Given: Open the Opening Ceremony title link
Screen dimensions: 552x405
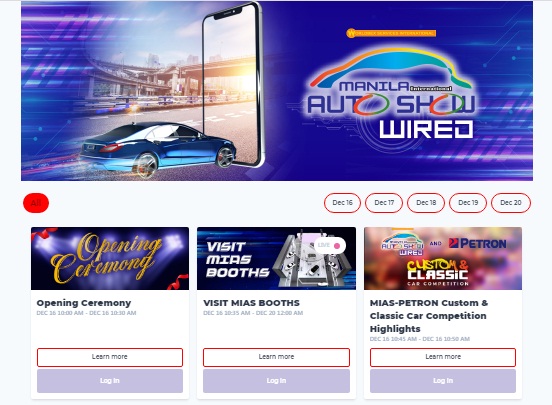Looking at the screenshot, I should pos(84,303).
